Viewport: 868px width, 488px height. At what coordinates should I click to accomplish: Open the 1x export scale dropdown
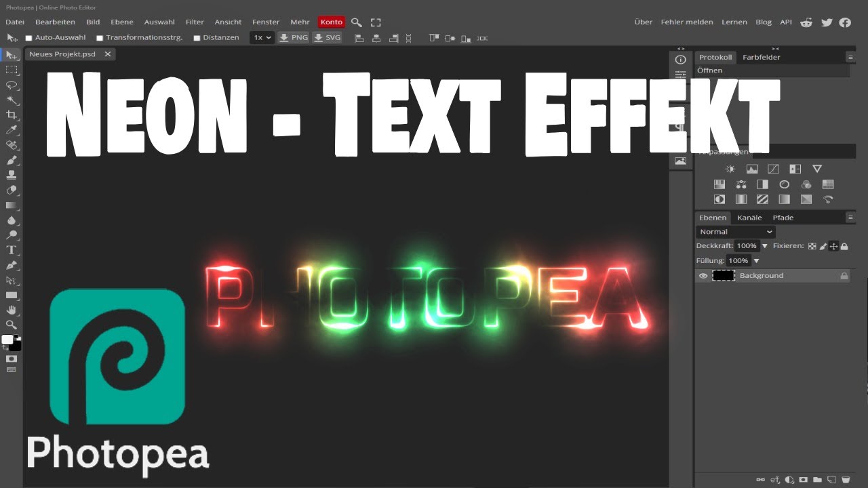262,38
